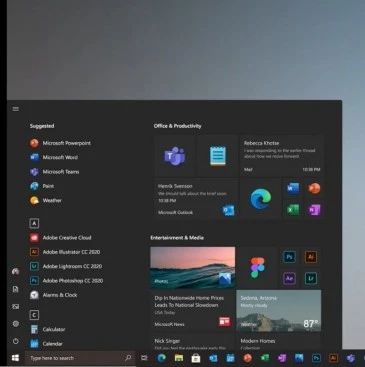Open Calendar on the taskbar

[x=230, y=358]
